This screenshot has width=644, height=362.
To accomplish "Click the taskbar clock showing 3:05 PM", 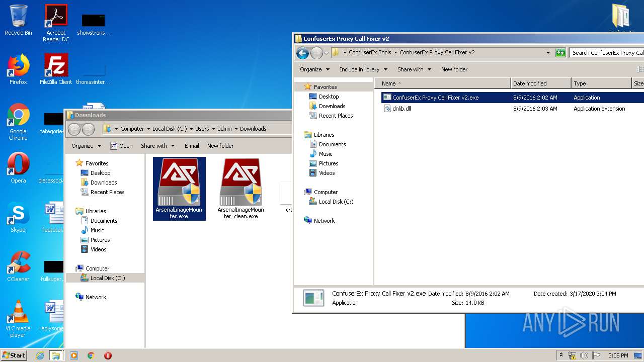I will (x=618, y=355).
